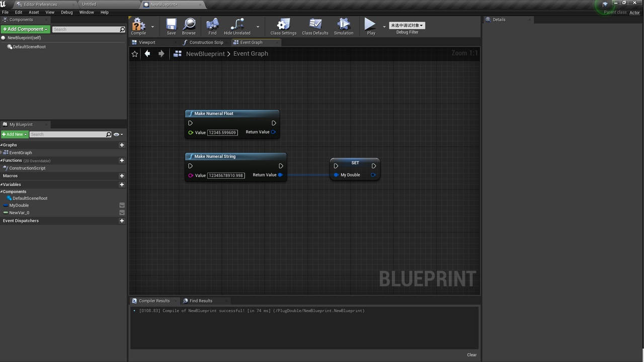The image size is (644, 362).
Task: Add a new function with the plus icon
Action: [122, 160]
